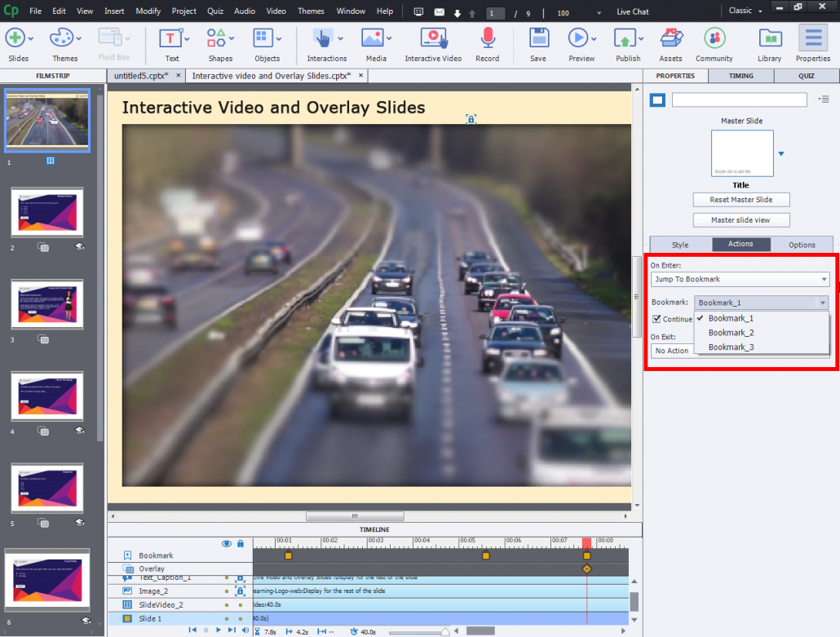Unlock the Image_2 timeline layer
The image size is (840, 637).
coord(241,591)
